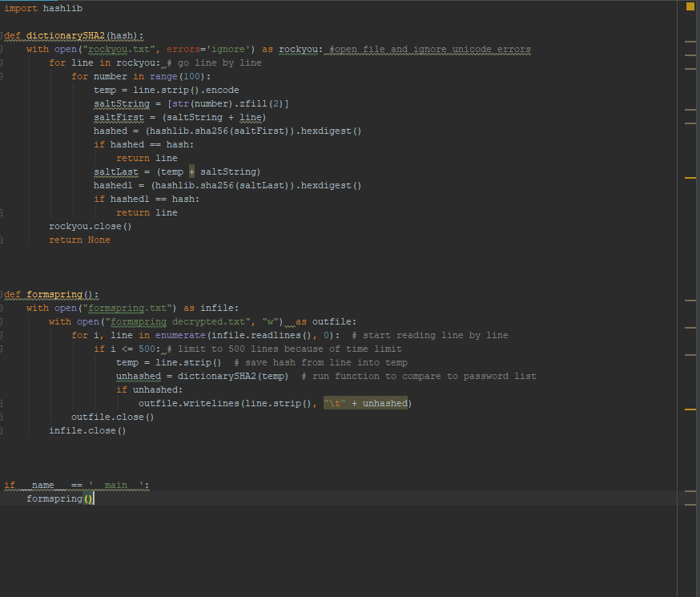The width and height of the screenshot is (700, 597).
Task: Click the fold icon next to def formspring
Action: point(2,294)
